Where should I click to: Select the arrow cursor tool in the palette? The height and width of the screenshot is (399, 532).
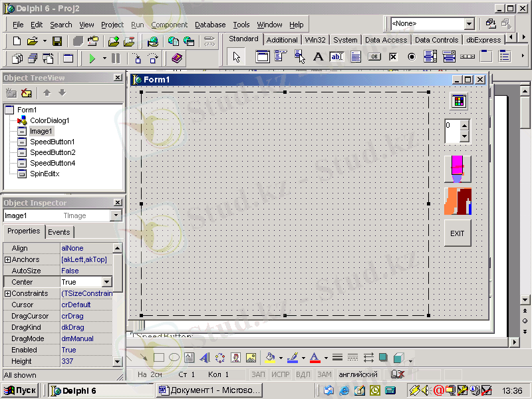coord(237,57)
